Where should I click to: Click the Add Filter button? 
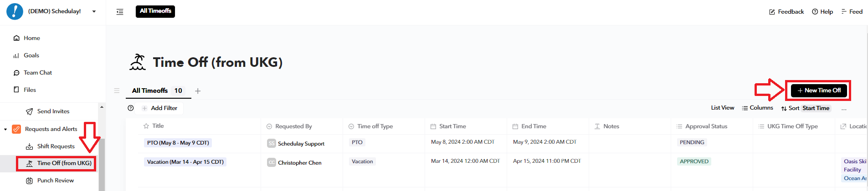point(159,108)
